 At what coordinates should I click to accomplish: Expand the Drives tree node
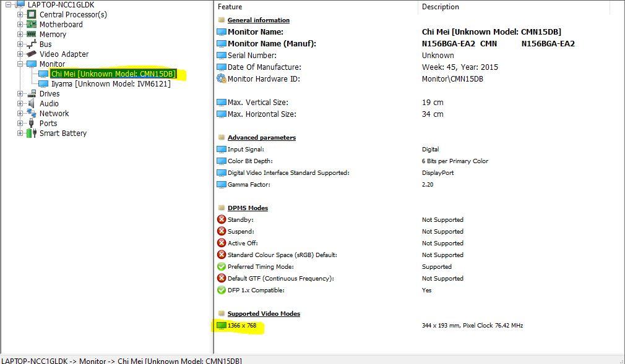point(20,93)
